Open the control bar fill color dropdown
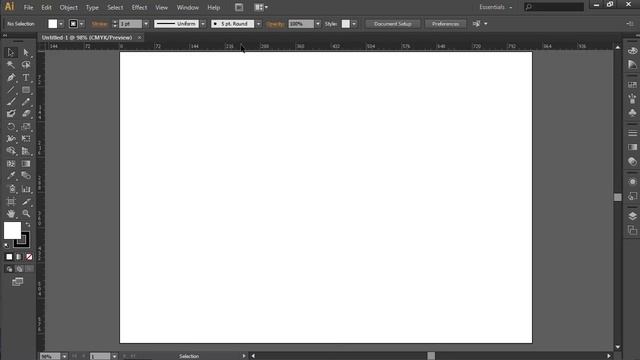This screenshot has height=360, width=640. click(x=61, y=24)
